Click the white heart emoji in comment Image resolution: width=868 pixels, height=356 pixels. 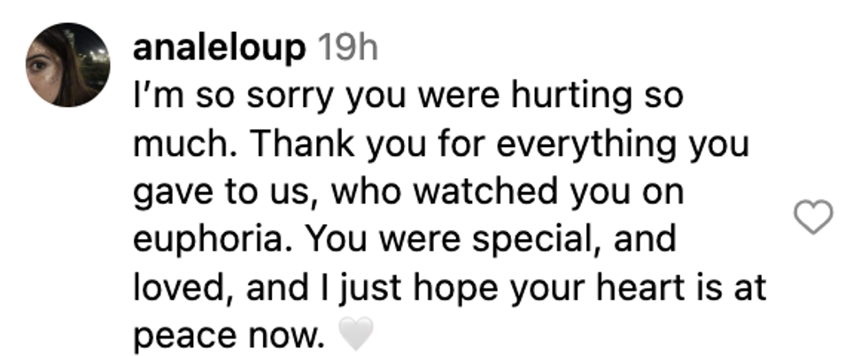point(356,337)
